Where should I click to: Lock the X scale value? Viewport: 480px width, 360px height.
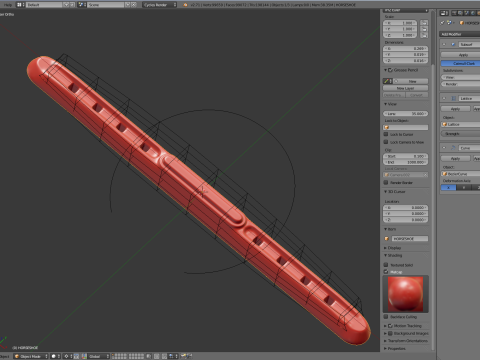424,23
